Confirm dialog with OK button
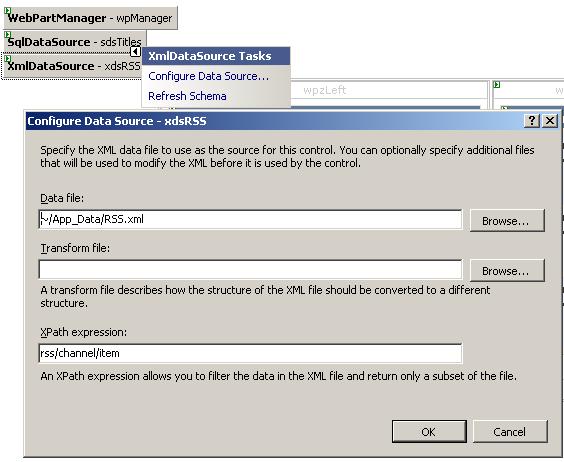The width and height of the screenshot is (564, 462). click(429, 431)
